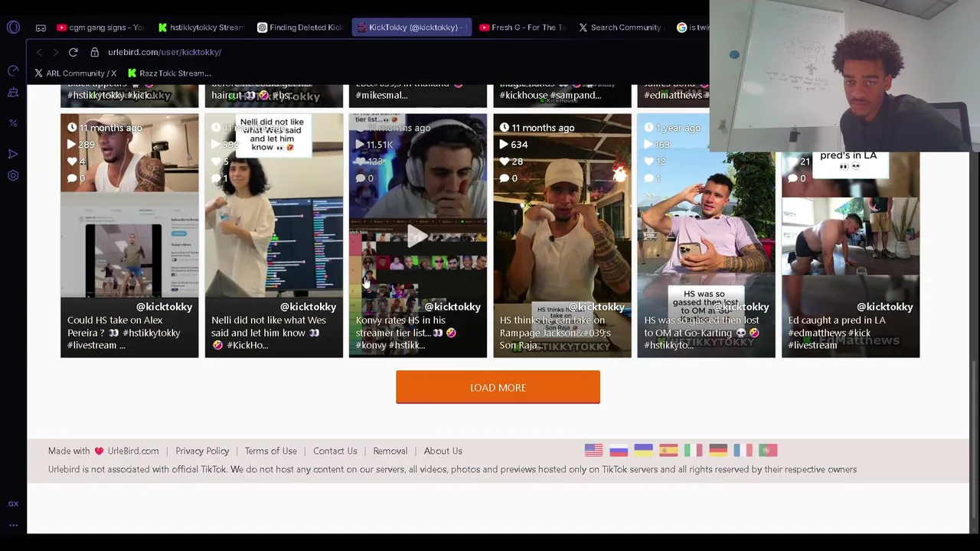980x551 pixels.
Task: Switch to the 'cgm gang signs' YouTube tab
Action: pyautogui.click(x=100, y=28)
